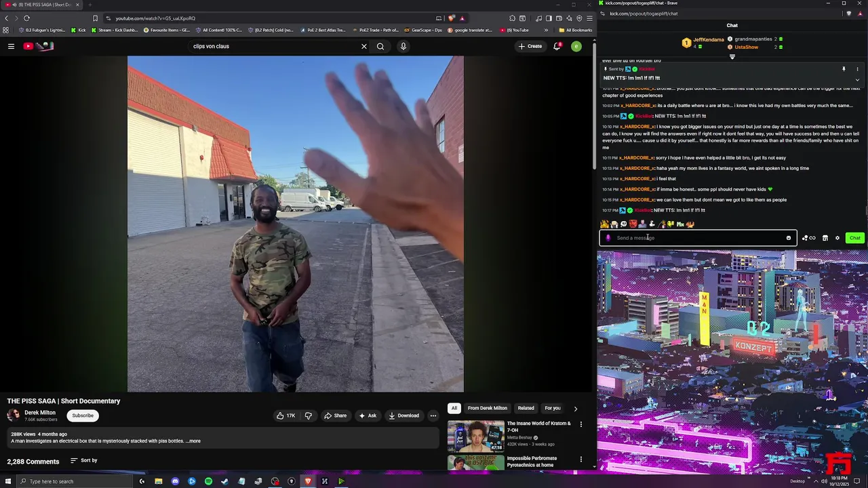Click the Create button
Viewport: 868px width, 488px height.
(x=530, y=46)
